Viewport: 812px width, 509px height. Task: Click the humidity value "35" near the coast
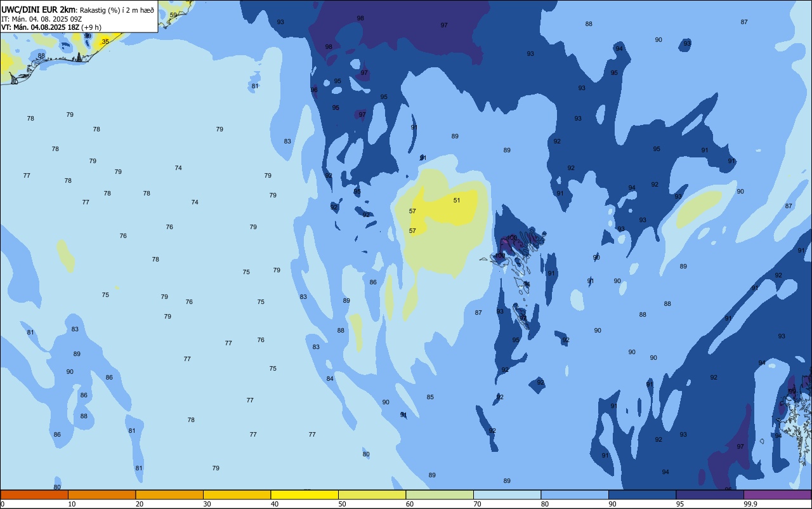(x=105, y=41)
